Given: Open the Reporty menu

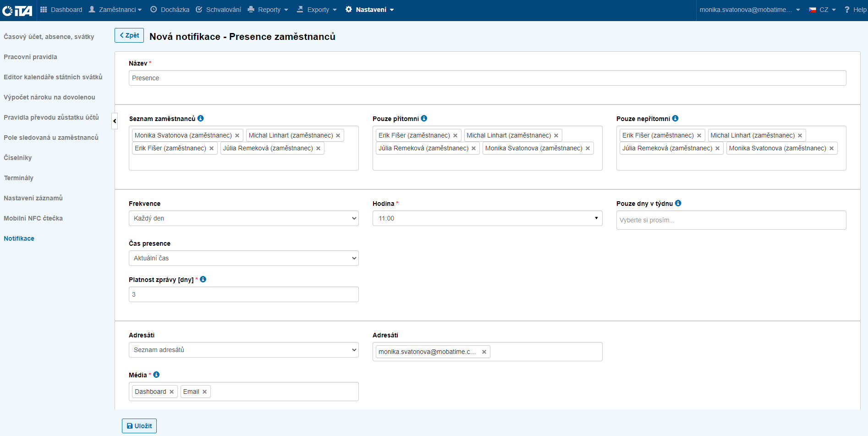Looking at the screenshot, I should [268, 10].
